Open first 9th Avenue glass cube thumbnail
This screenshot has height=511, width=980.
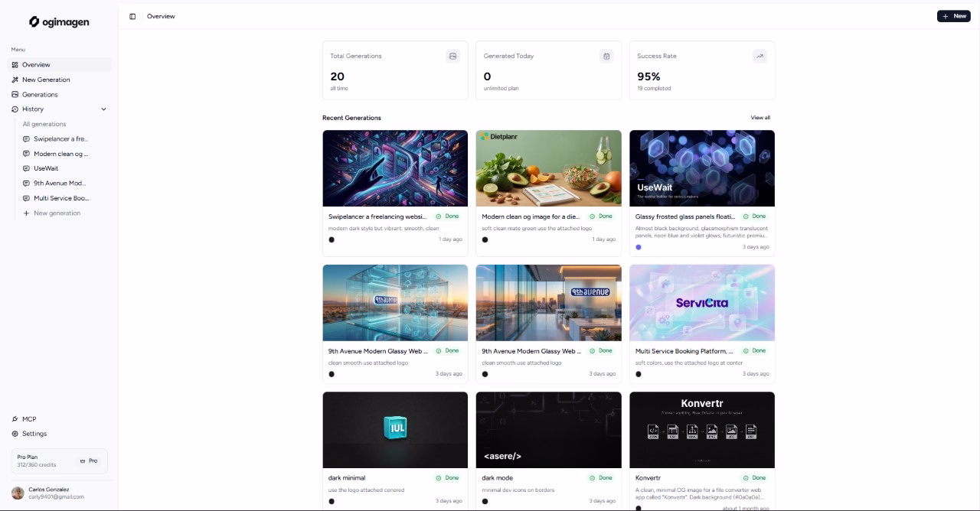[395, 303]
